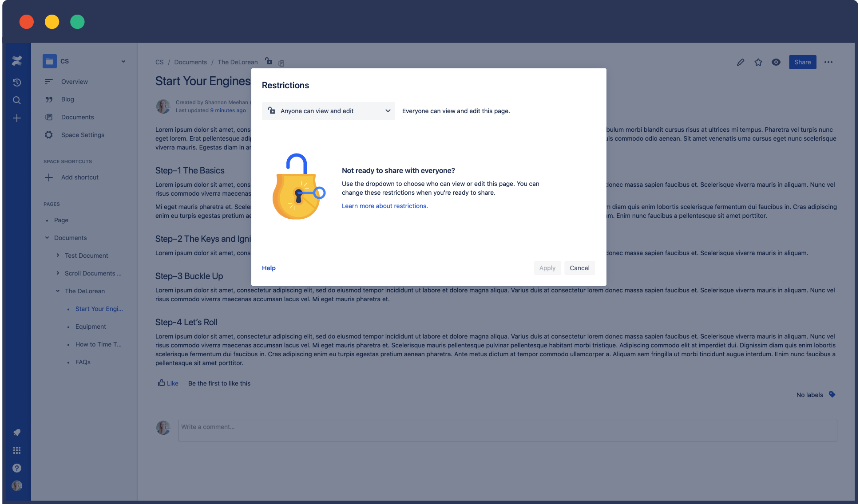
Task: Open Space Settings from sidebar
Action: [x=82, y=134]
